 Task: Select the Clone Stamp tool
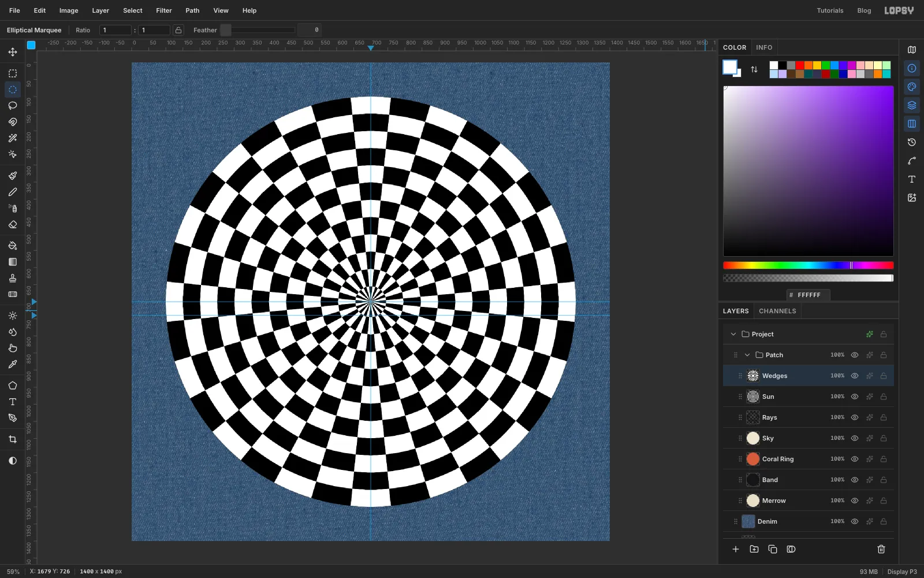(x=13, y=278)
